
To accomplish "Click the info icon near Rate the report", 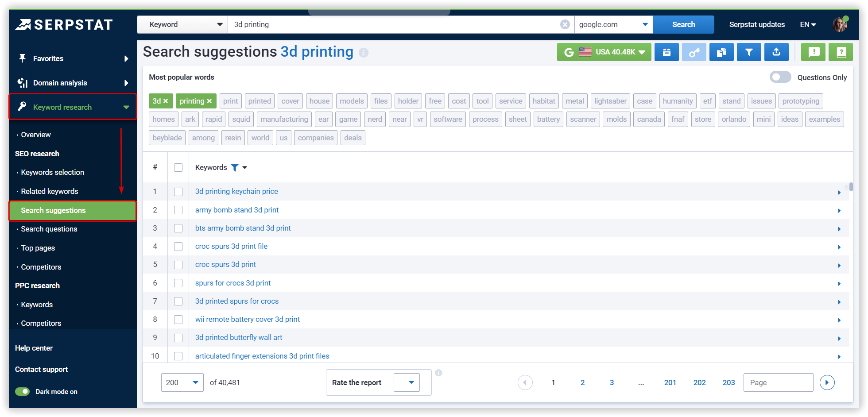I will coord(439,373).
